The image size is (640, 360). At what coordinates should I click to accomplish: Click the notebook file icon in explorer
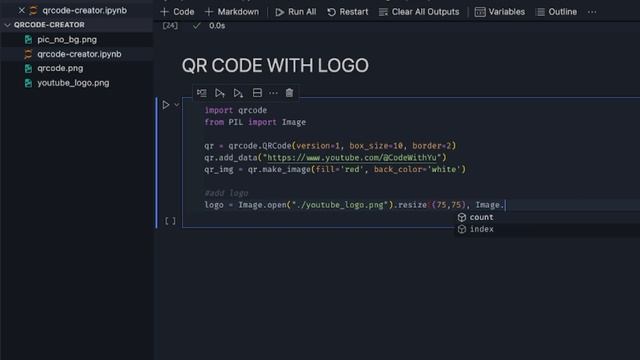(x=28, y=54)
